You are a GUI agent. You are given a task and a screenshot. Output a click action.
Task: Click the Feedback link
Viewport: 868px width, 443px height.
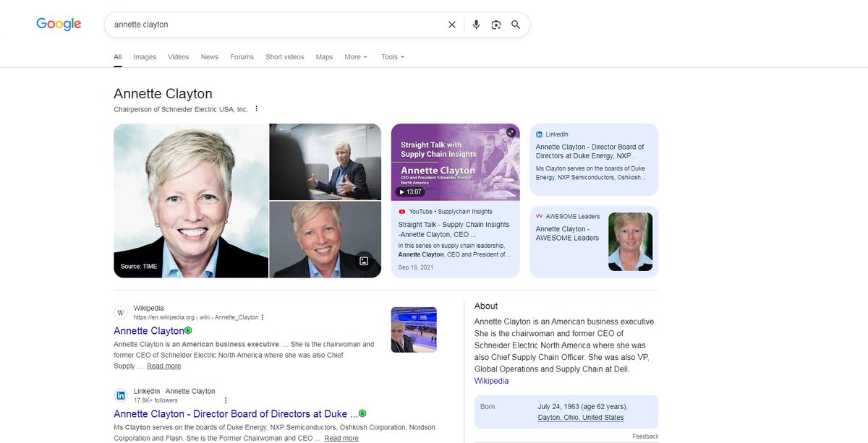(x=645, y=436)
